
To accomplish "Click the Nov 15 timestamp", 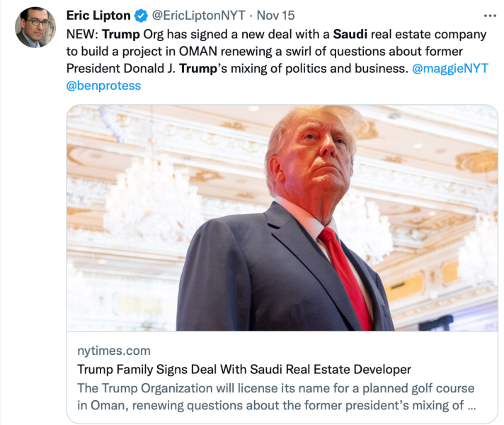I will 275,16.
